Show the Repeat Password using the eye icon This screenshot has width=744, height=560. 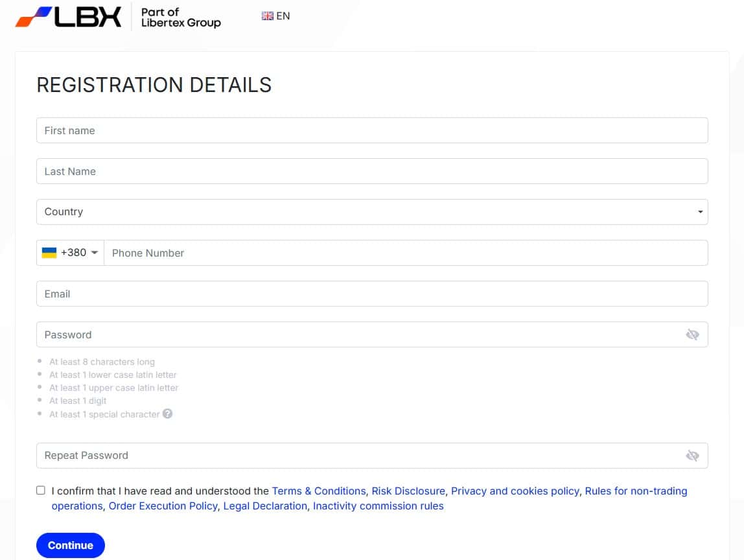coord(692,455)
